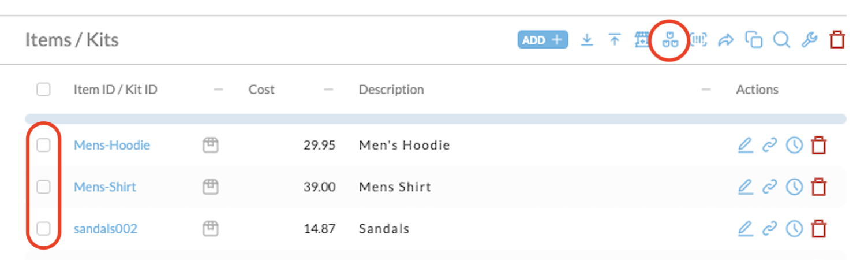868x260 pixels.
Task: Click the red trash icon in toolbar
Action: 837,40
